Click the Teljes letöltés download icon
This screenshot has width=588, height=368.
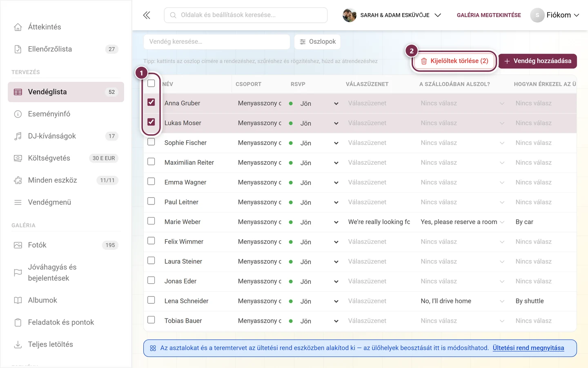click(18, 345)
